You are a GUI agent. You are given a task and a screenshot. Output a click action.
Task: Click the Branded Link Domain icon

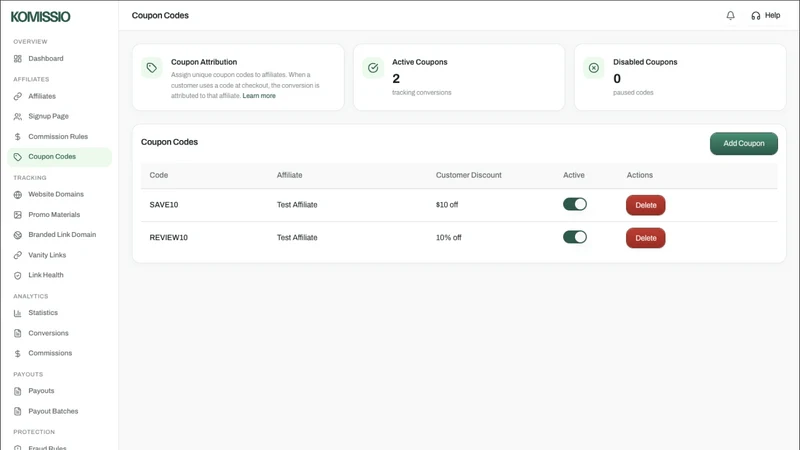click(18, 235)
